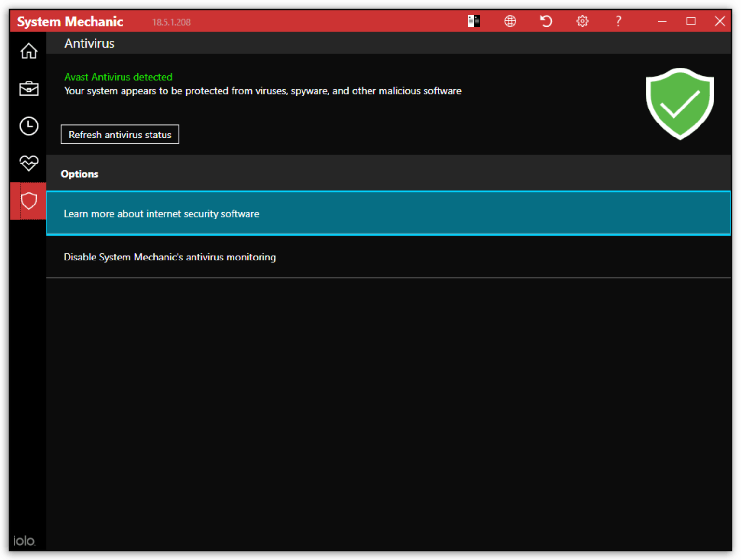Minimize the System Mechanic window
The image size is (741, 560).
(662, 21)
